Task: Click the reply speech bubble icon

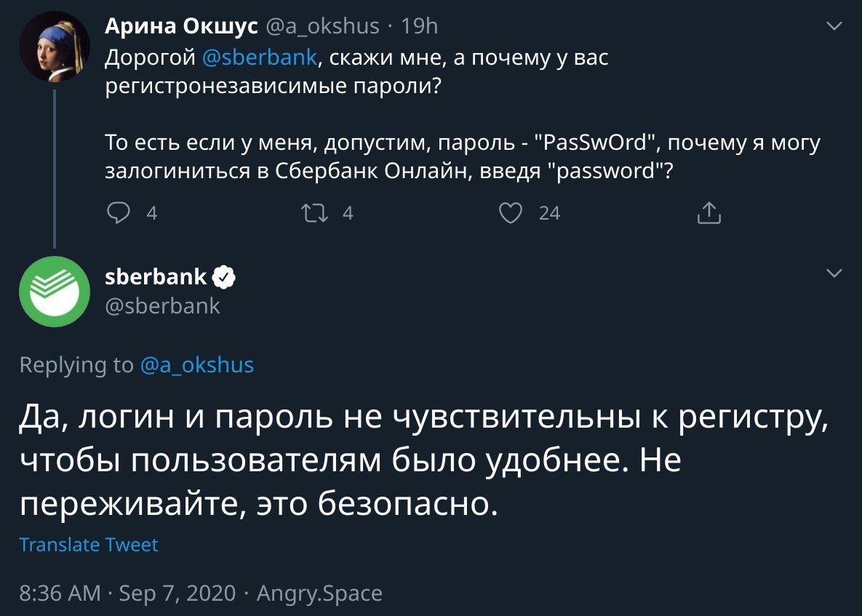Action: click(118, 213)
